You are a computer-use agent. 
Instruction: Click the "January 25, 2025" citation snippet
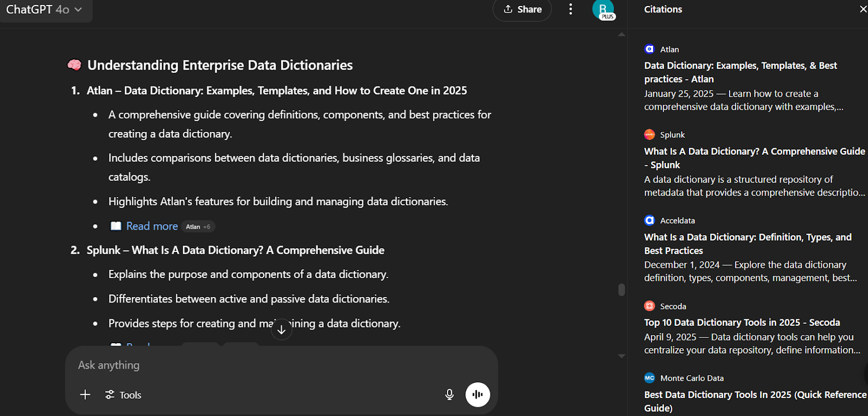pyautogui.click(x=743, y=100)
